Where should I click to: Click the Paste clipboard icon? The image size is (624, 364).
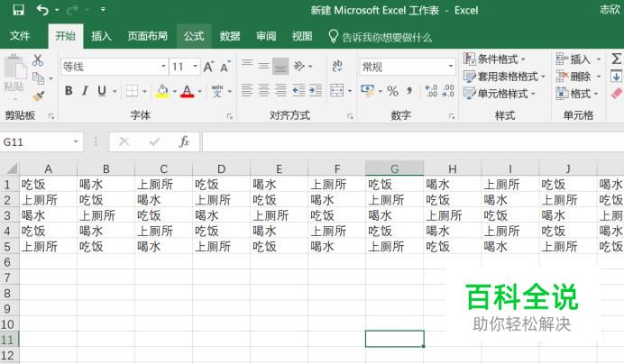pyautogui.click(x=15, y=67)
